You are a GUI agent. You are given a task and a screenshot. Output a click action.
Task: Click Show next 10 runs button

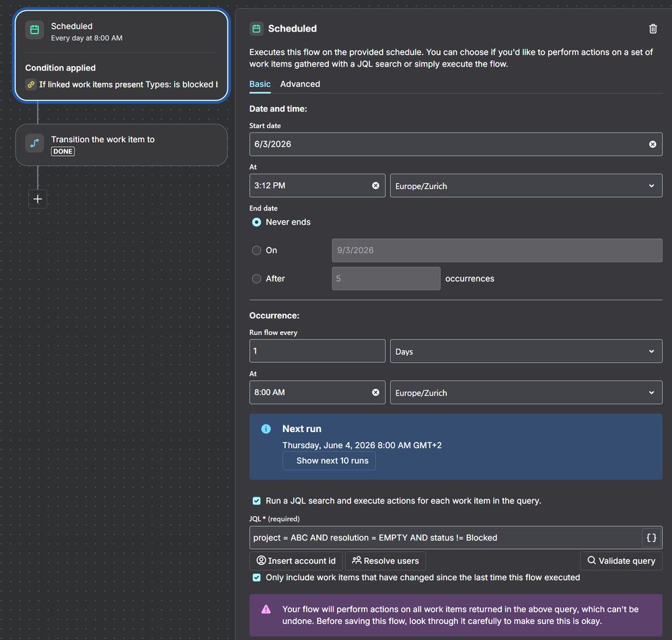pos(329,461)
